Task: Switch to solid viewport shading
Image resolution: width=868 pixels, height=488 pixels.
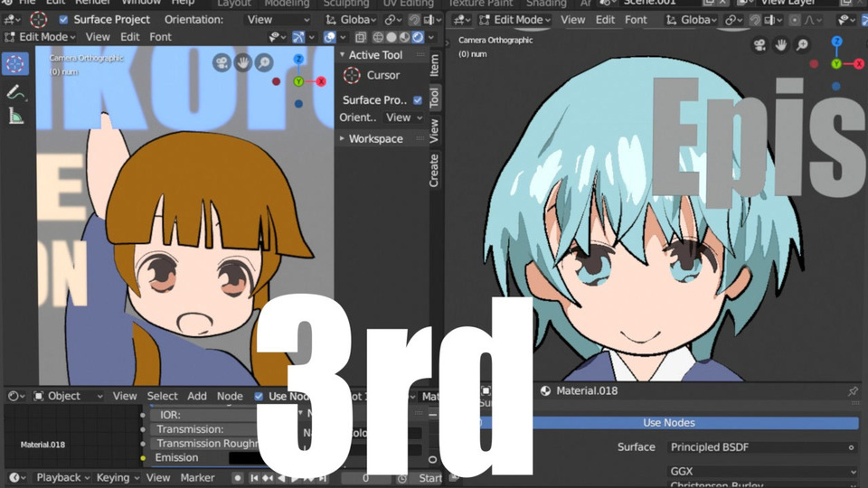Action: (392, 37)
